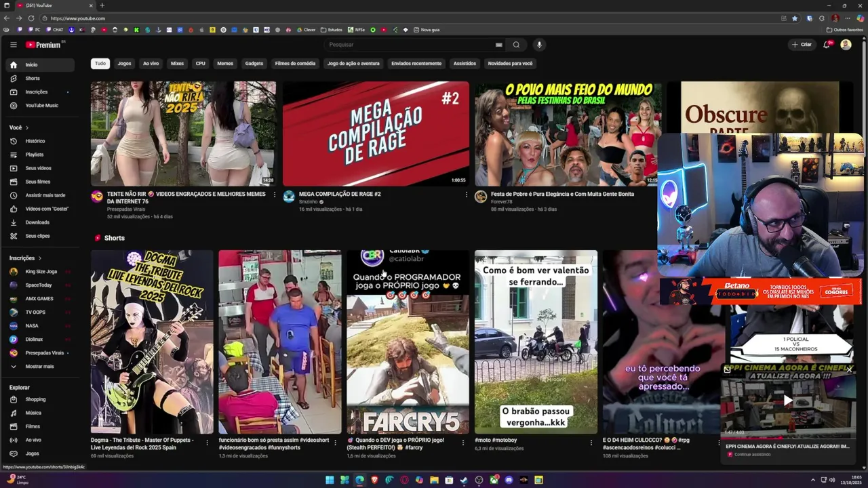Open Shopping in Explorar

click(41, 399)
